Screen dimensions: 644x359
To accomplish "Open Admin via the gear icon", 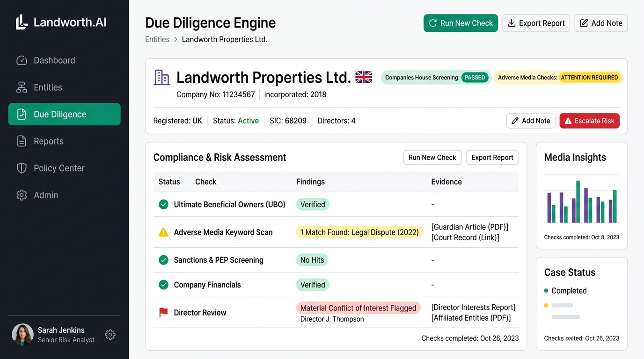I will pyautogui.click(x=22, y=195).
